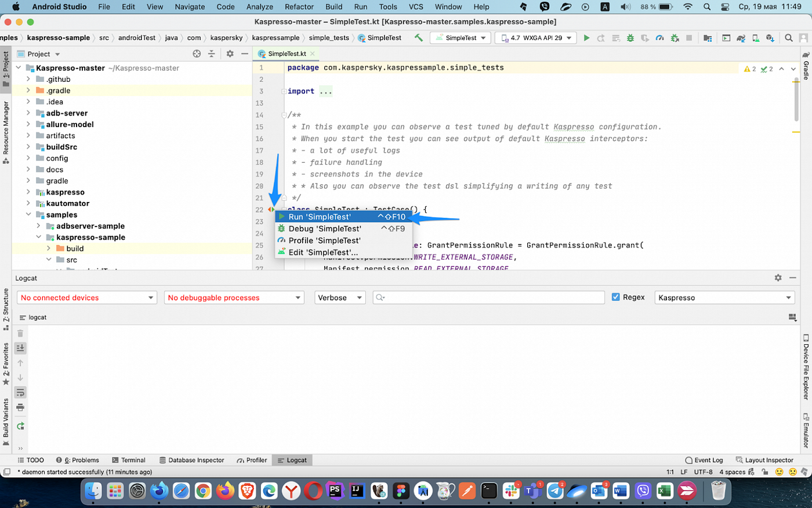Hide the Project tool window
Image resolution: width=812 pixels, height=508 pixels.
(x=245, y=53)
